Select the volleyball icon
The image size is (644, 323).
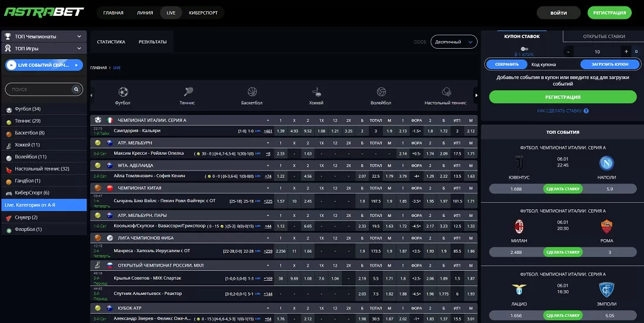[x=382, y=92]
